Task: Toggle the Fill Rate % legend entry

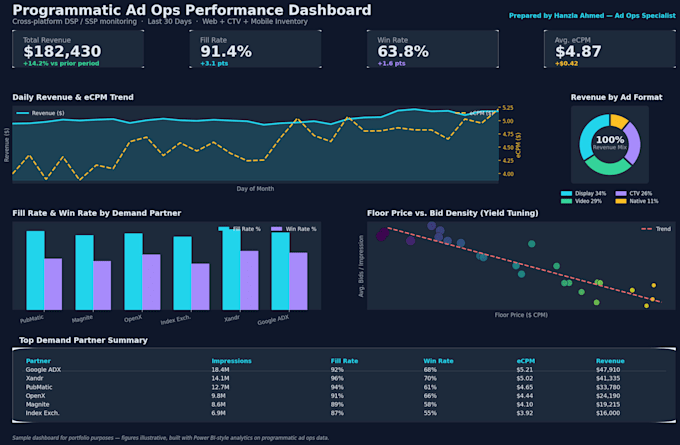Action: click(x=240, y=229)
